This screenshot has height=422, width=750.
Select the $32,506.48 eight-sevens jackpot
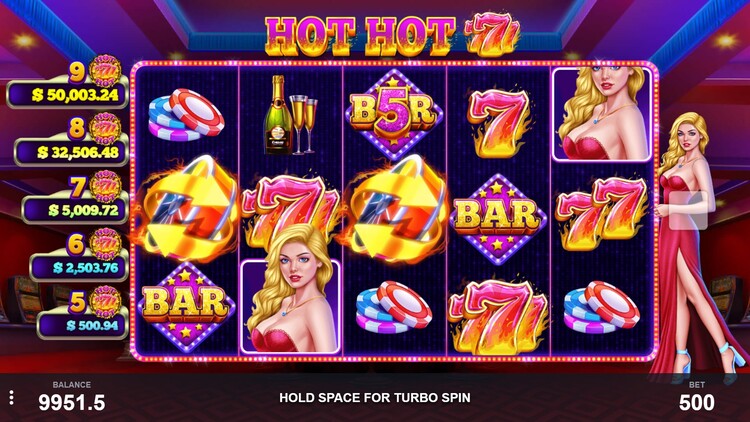[x=72, y=152]
